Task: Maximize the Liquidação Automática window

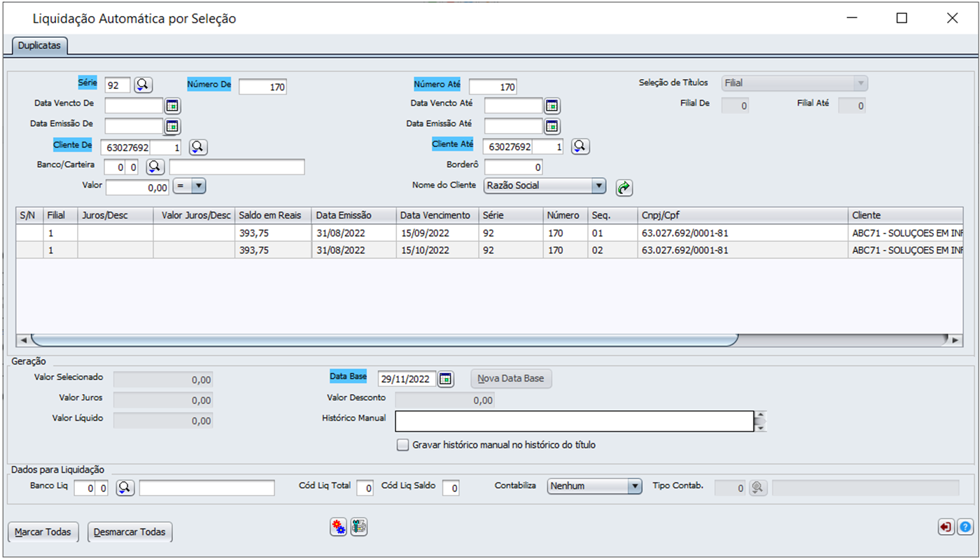Action: click(x=902, y=19)
